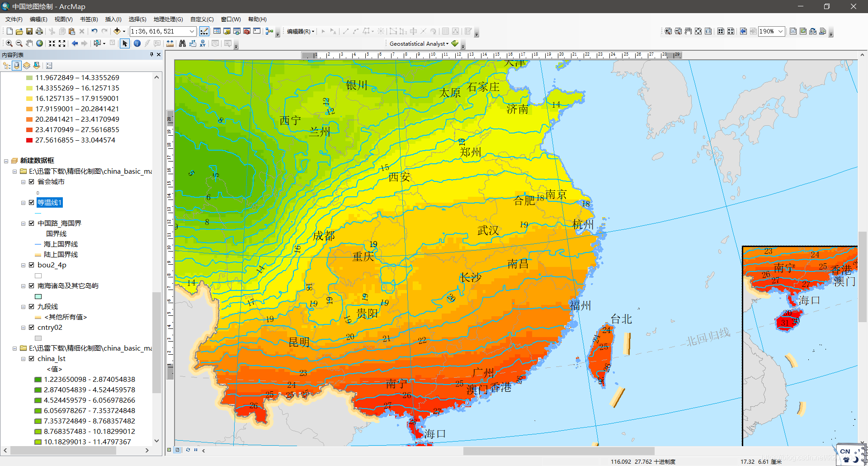Save the map document

click(29, 31)
